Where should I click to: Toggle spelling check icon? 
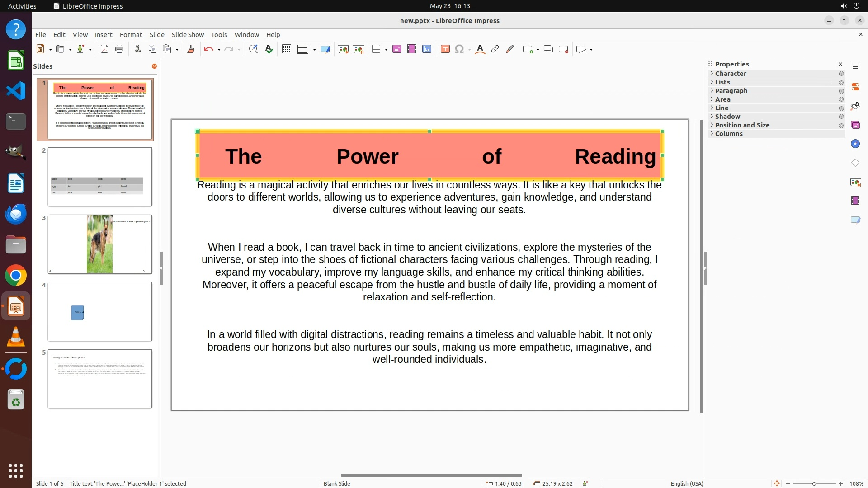[269, 49]
